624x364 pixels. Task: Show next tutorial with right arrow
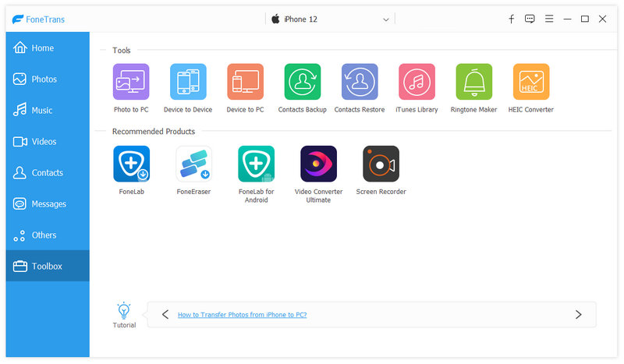[x=578, y=314]
